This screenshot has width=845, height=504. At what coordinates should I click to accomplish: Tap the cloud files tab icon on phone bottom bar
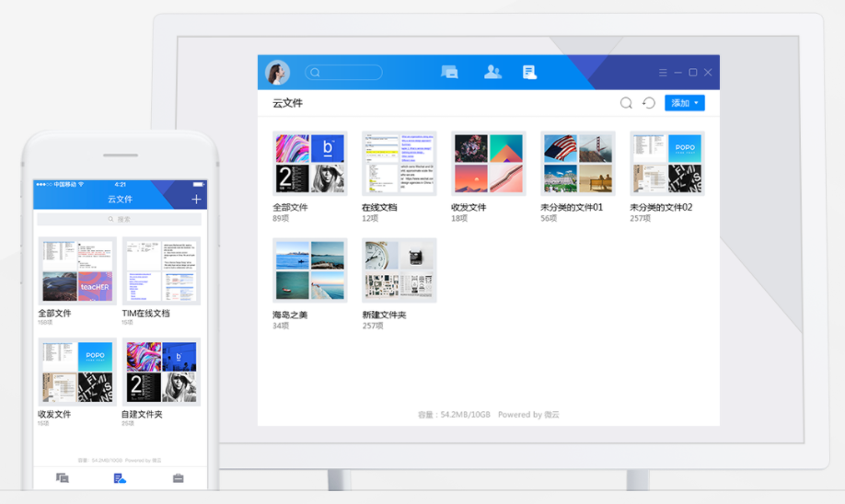click(121, 478)
